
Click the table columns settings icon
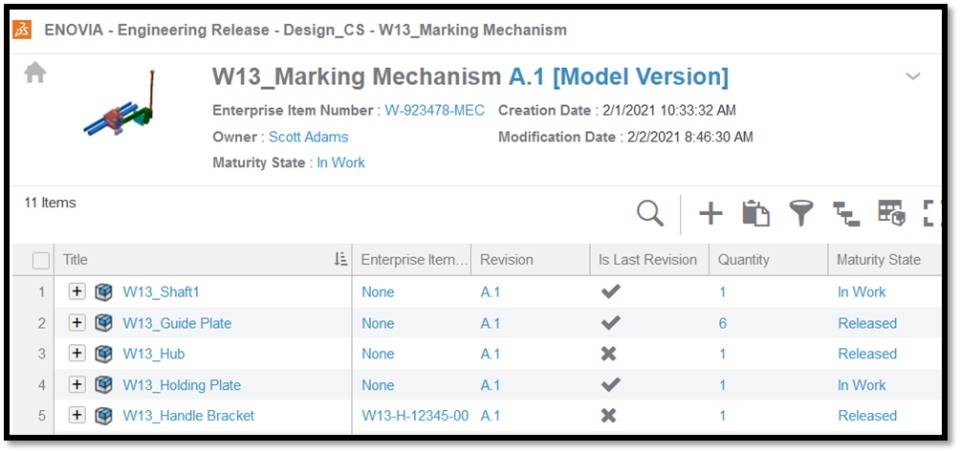pos(890,213)
